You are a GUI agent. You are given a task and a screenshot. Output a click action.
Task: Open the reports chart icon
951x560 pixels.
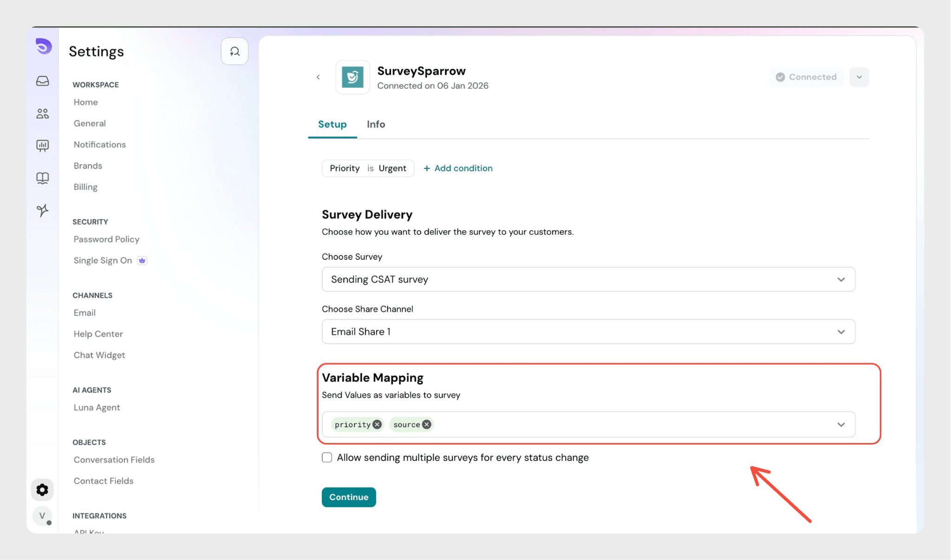pos(42,146)
